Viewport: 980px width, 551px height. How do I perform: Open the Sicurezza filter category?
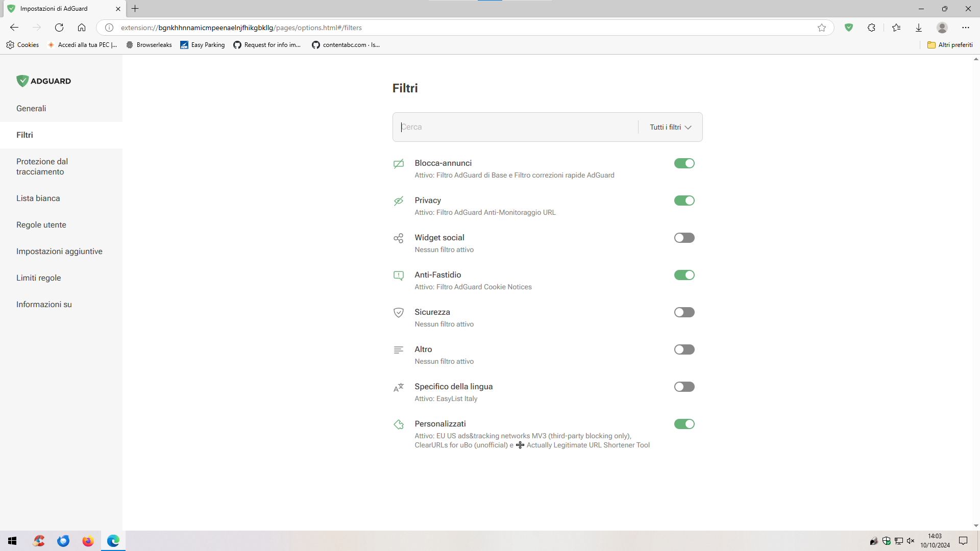tap(531, 318)
